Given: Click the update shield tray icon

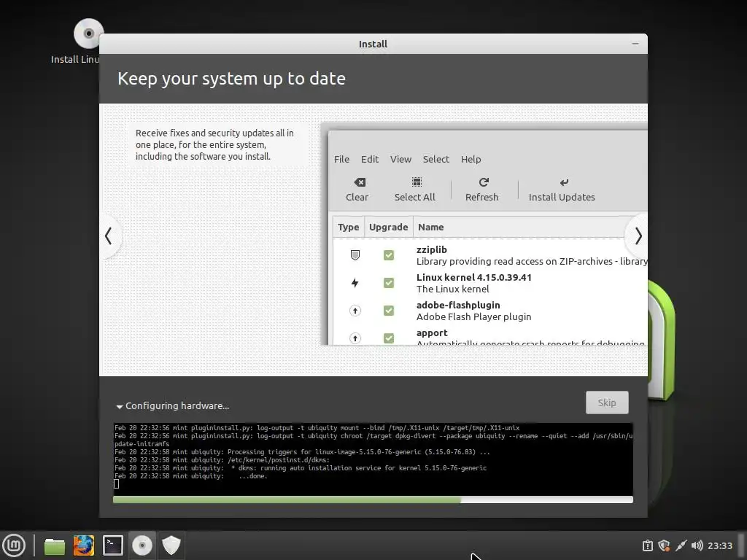Looking at the screenshot, I should coord(664,545).
